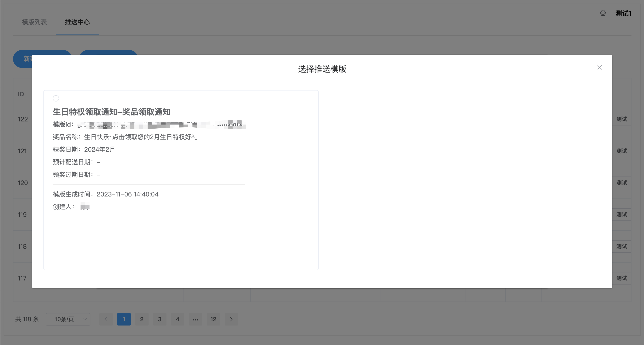Go to the previous page arrow

click(106, 319)
